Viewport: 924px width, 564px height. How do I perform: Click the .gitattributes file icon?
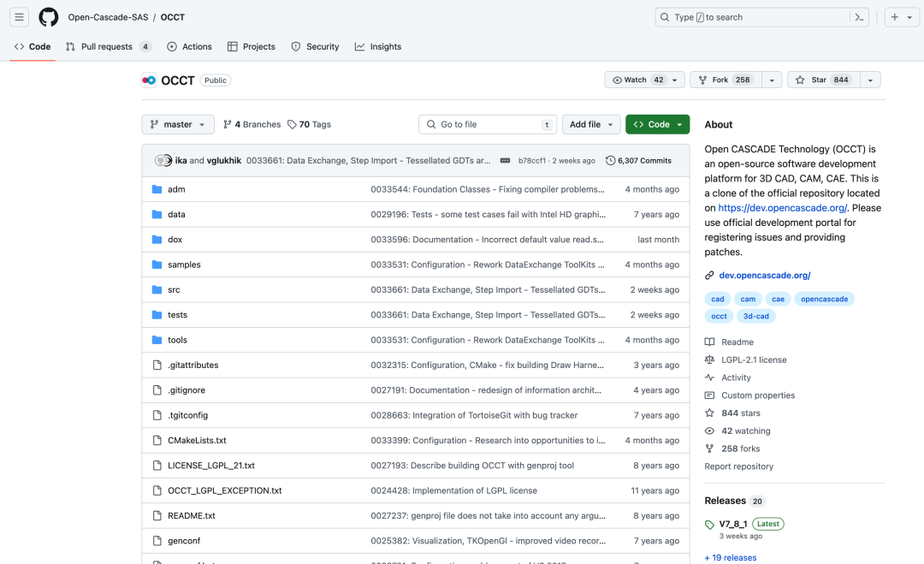pos(157,365)
